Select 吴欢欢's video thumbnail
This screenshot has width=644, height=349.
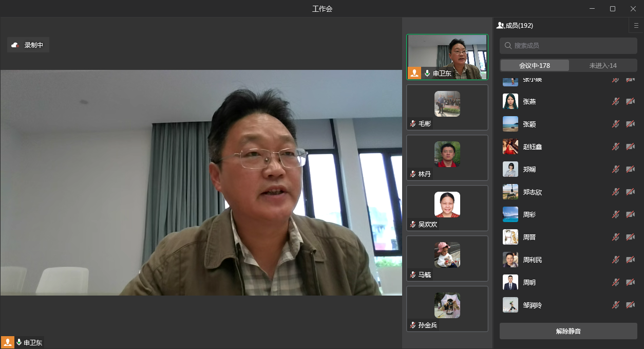[x=447, y=208]
